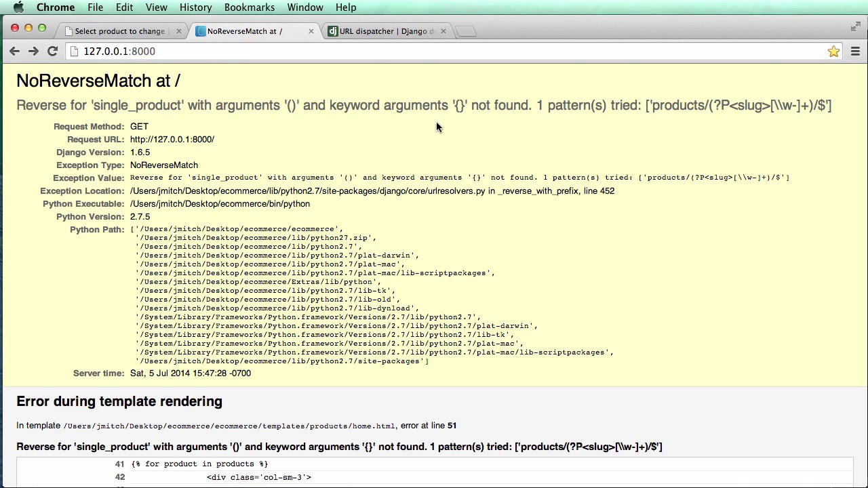Open the Bookmarks menu
This screenshot has width=868, height=488.
pyautogui.click(x=250, y=7)
